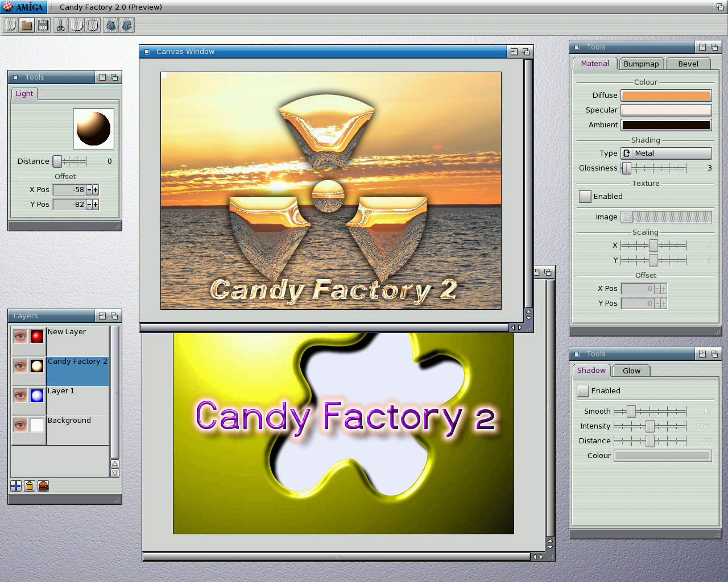Click the light Y Pos input field
The height and width of the screenshot is (582, 728).
pyautogui.click(x=69, y=205)
